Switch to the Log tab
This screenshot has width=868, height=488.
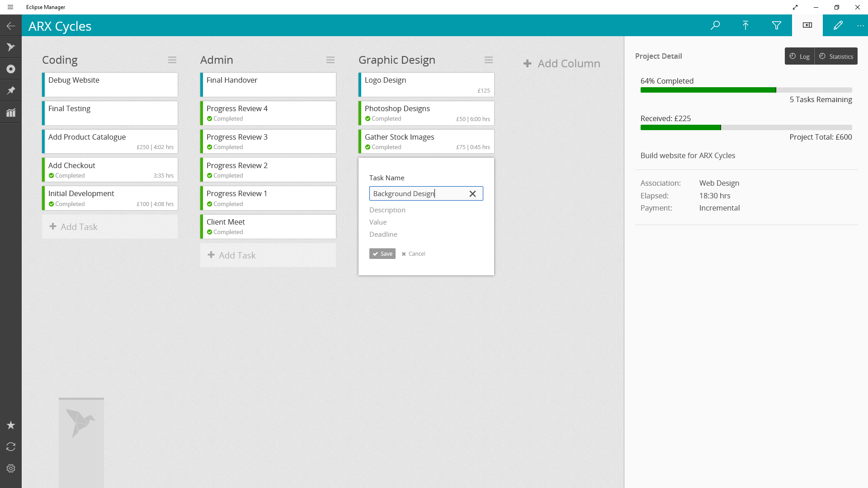[x=799, y=56]
